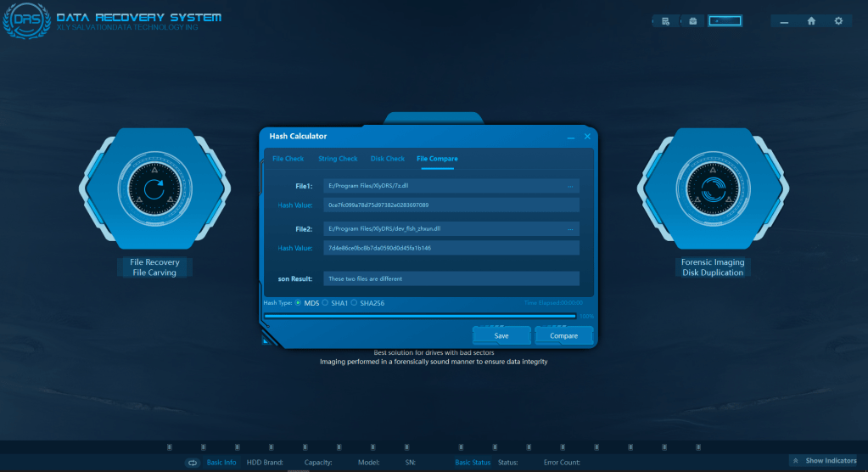Click the hash progress bar
868x472 pixels.
(x=420, y=316)
